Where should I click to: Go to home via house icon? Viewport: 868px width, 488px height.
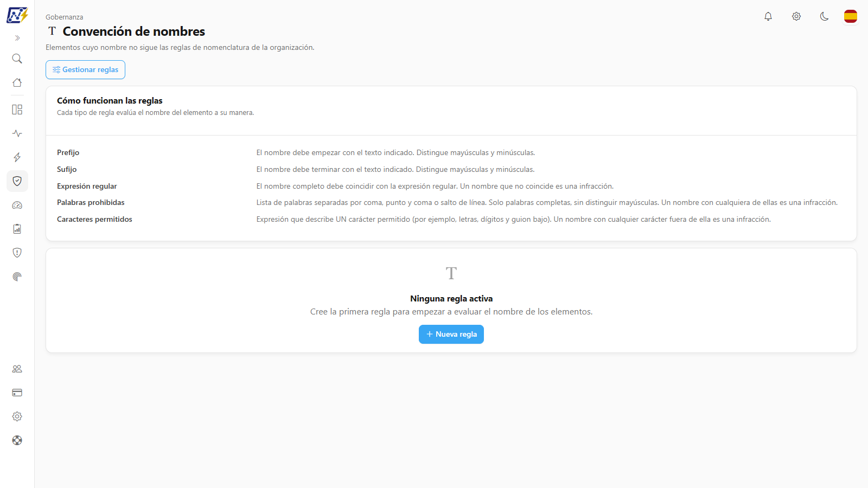coord(17,82)
